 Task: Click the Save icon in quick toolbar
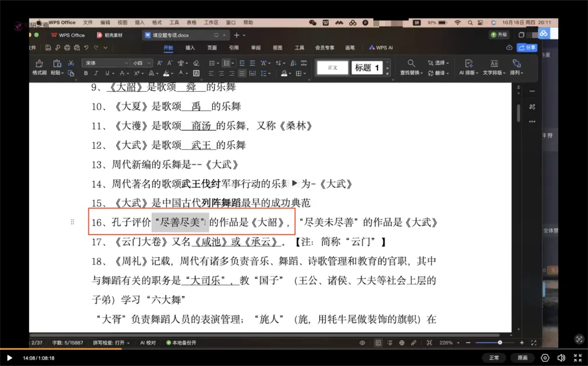pyautogui.click(x=48, y=48)
